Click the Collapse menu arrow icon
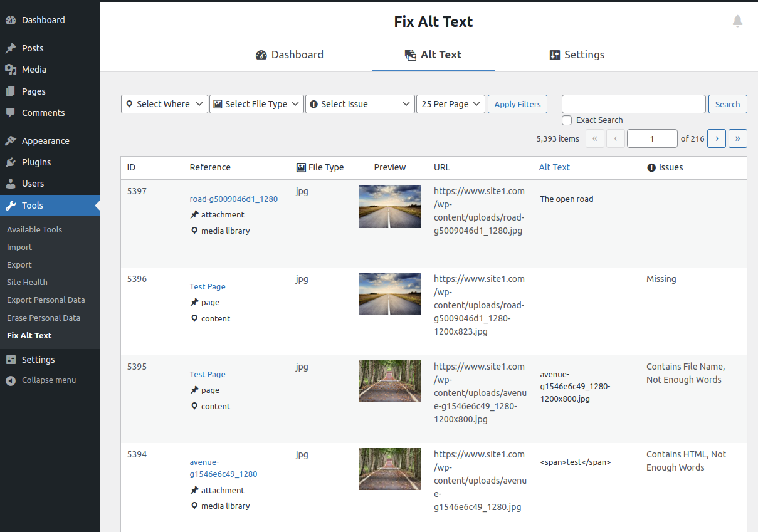Screen dimensions: 758x532 [x=11, y=380]
